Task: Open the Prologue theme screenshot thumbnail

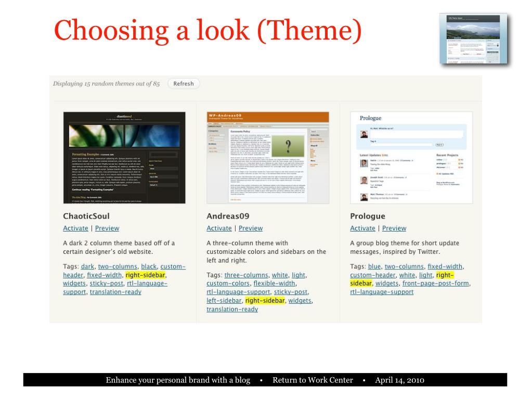Action: click(411, 158)
